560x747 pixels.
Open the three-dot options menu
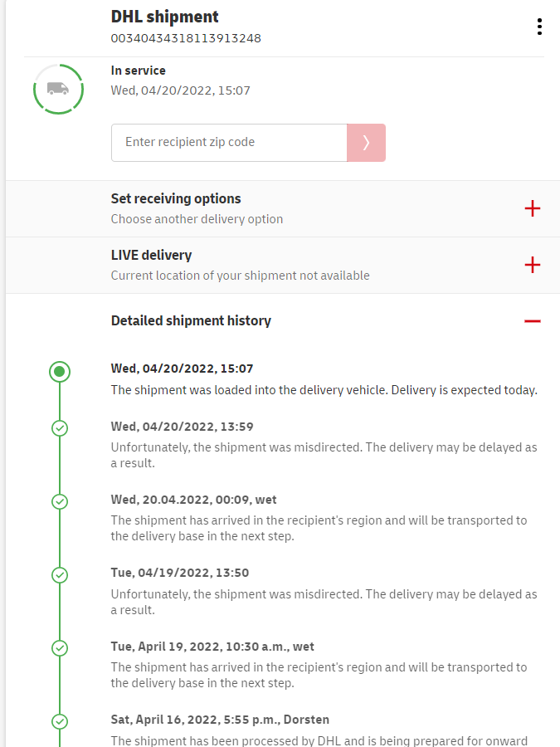(x=539, y=27)
